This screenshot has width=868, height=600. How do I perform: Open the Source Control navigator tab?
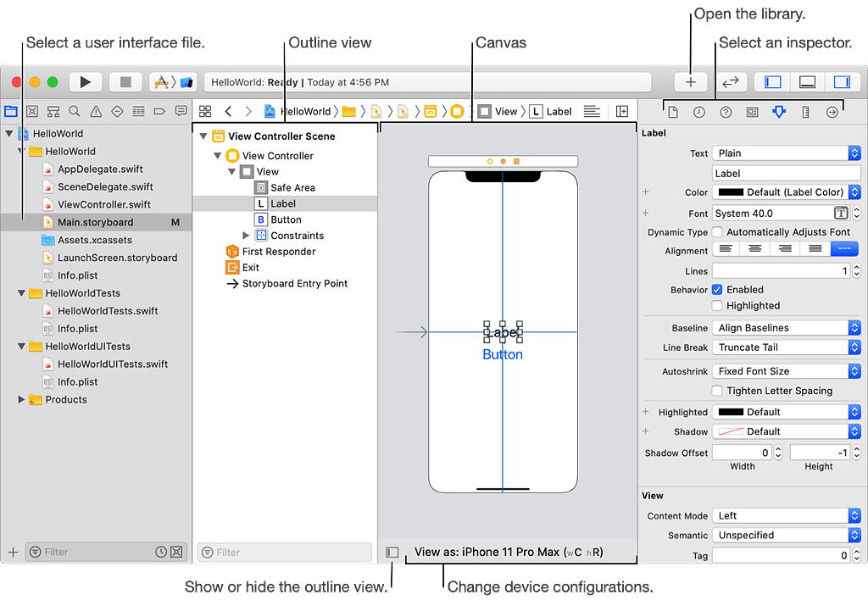(x=32, y=111)
